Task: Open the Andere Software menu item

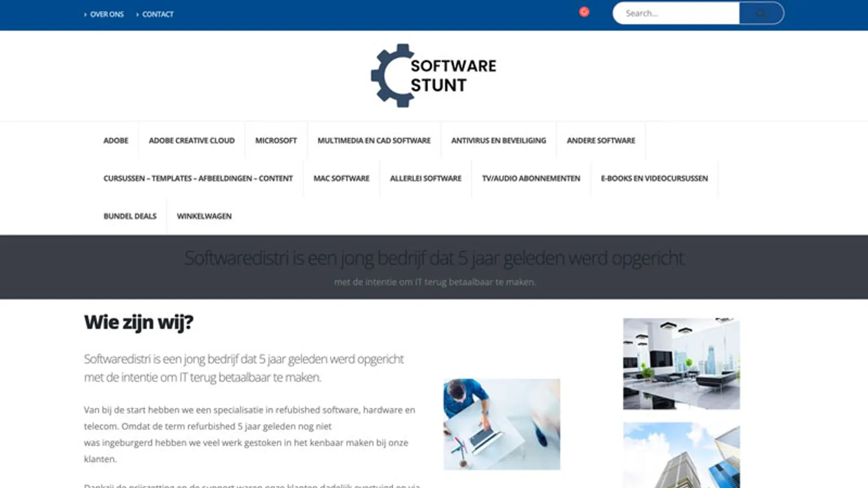Action: [x=601, y=141]
